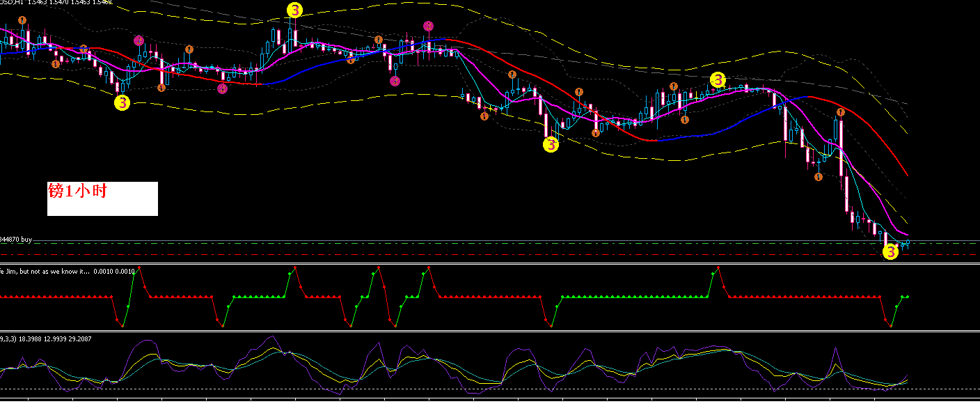This screenshot has height=404, width=980.
Task: Select the yellow 3 marker under the mid-chart swing low
Action: (551, 145)
